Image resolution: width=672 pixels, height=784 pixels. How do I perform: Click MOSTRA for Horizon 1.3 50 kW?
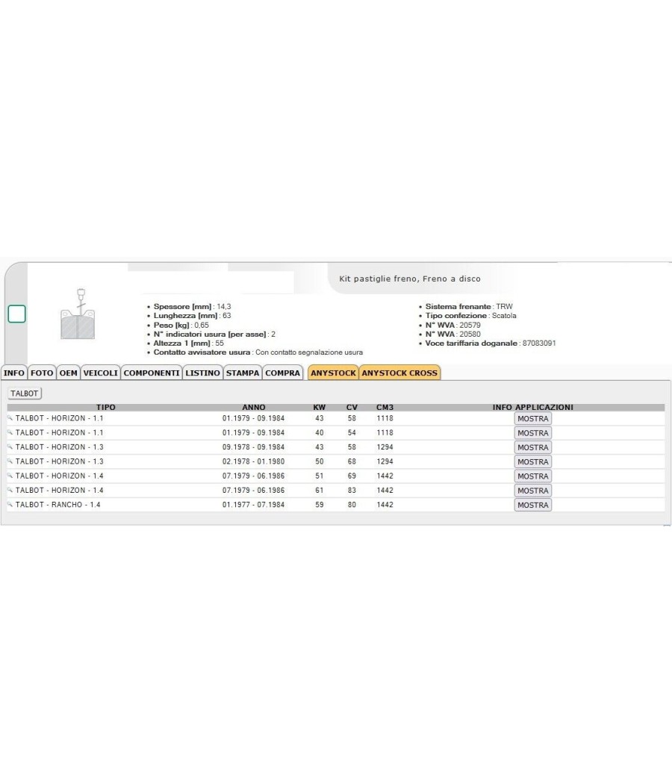[533, 462]
